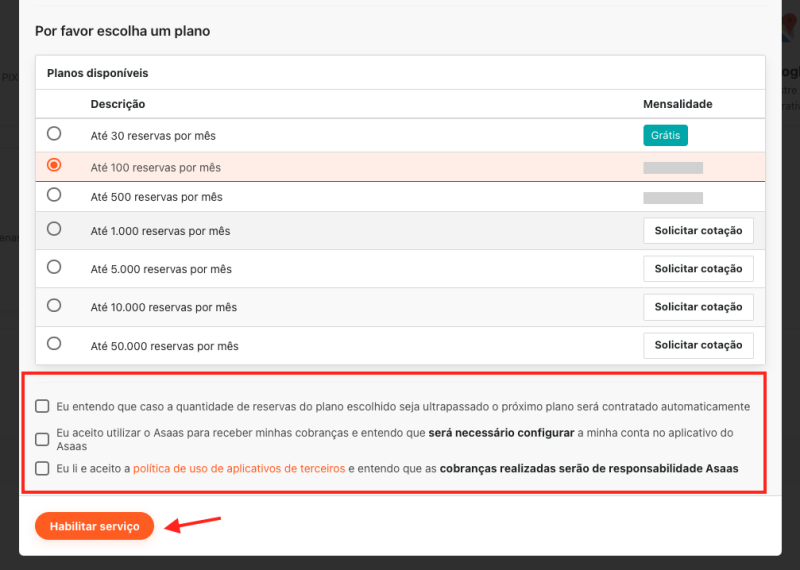
Task: Pick the 1.000 reservas por mês radio option
Action: click(54, 229)
